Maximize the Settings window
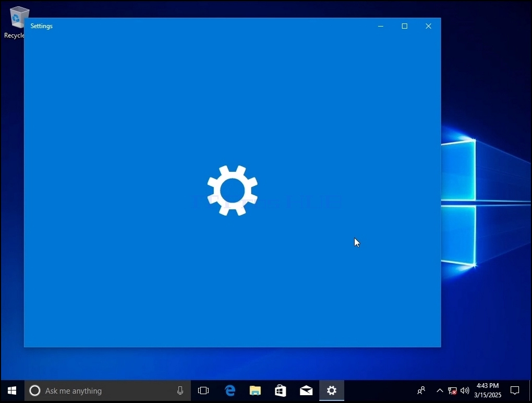 tap(404, 26)
